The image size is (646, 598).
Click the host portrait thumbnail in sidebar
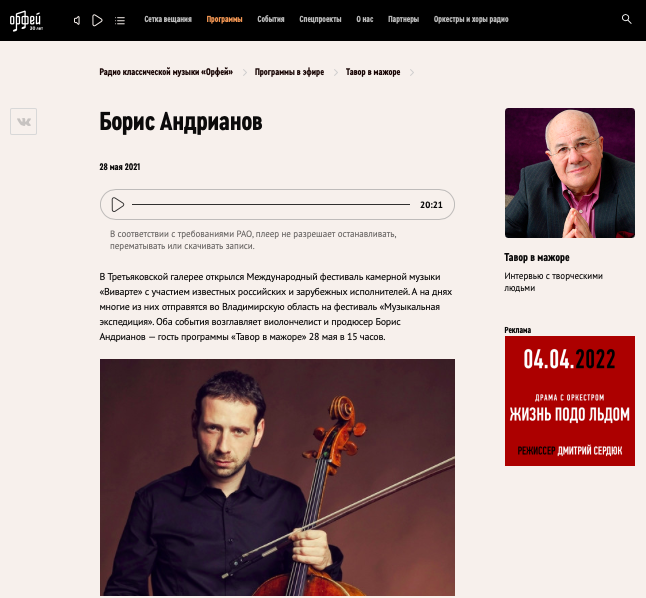tap(570, 173)
